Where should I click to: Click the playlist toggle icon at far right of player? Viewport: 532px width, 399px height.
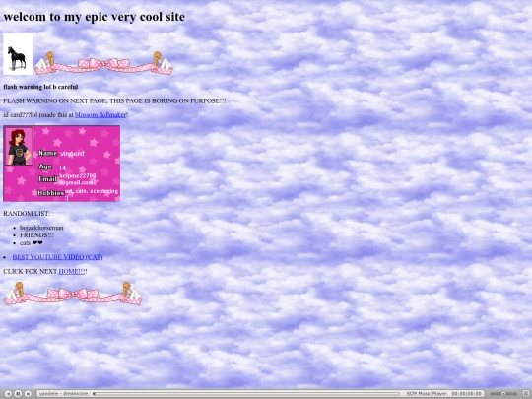[x=525, y=393]
